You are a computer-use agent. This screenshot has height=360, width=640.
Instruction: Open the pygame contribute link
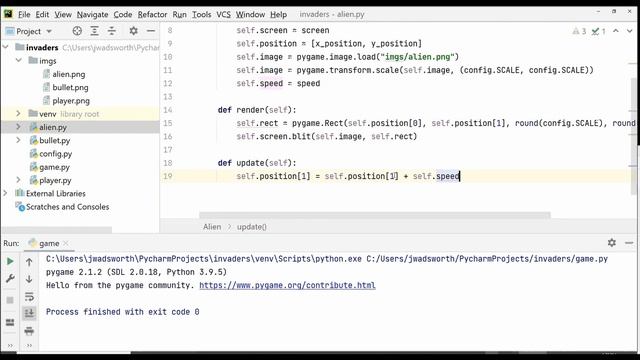pyautogui.click(x=287, y=285)
